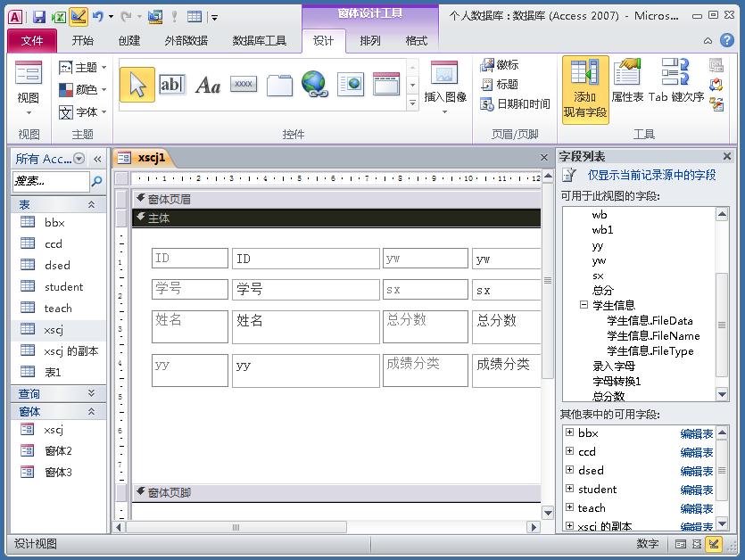This screenshot has height=560, width=745.
Task: Insert a hyperlink control from controls gallery
Action: (x=315, y=83)
